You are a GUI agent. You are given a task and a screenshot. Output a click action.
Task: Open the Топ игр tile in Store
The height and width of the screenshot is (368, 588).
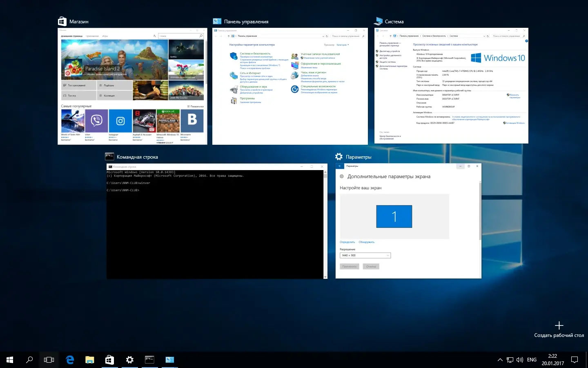[79, 95]
